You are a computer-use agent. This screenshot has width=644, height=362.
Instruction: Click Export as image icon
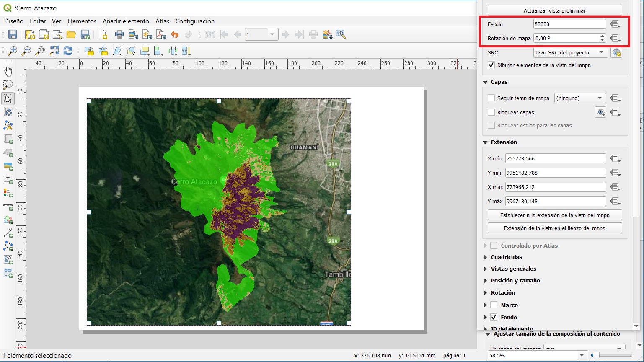tap(133, 34)
